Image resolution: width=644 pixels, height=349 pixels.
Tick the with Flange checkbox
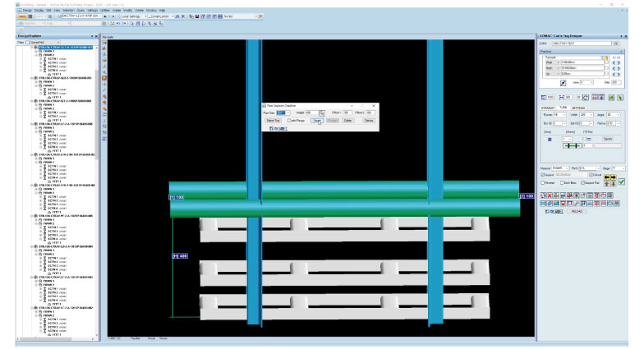point(289,121)
